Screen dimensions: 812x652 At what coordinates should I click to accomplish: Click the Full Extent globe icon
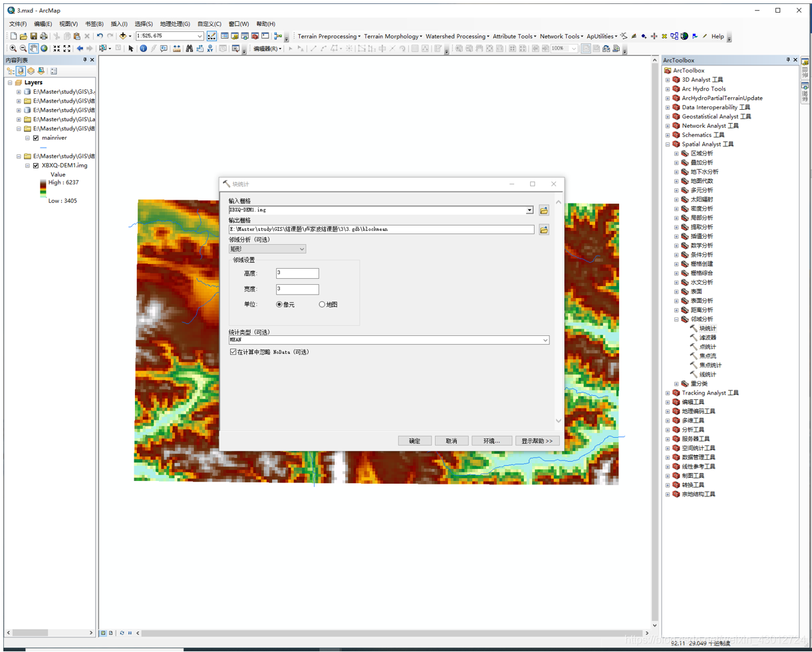44,49
